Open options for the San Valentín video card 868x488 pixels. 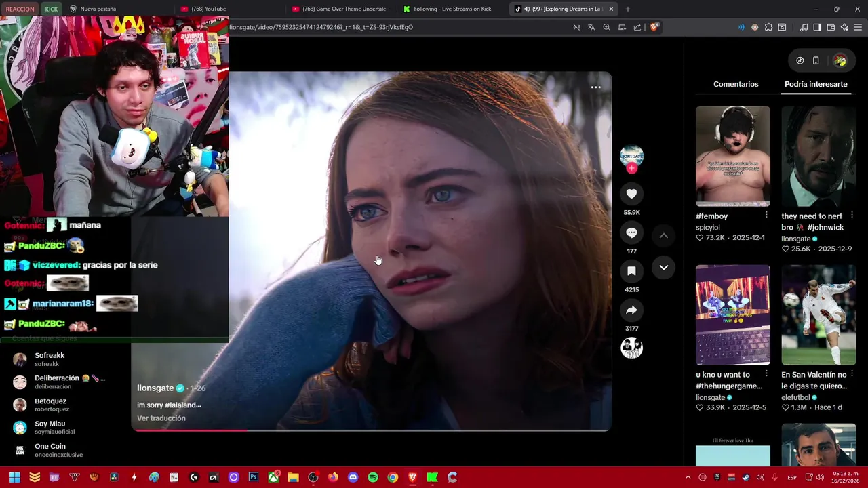[x=852, y=374]
